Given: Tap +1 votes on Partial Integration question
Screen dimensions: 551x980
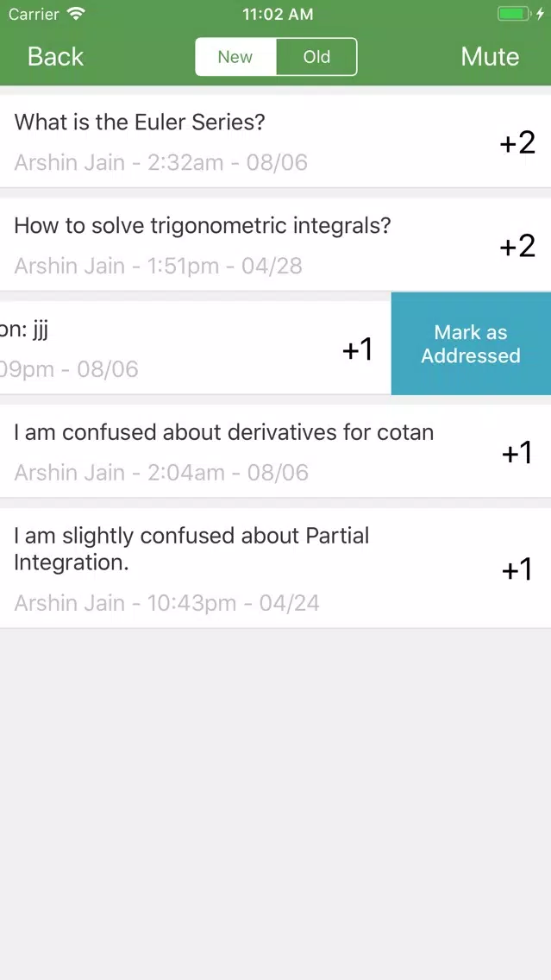Looking at the screenshot, I should coord(517,569).
